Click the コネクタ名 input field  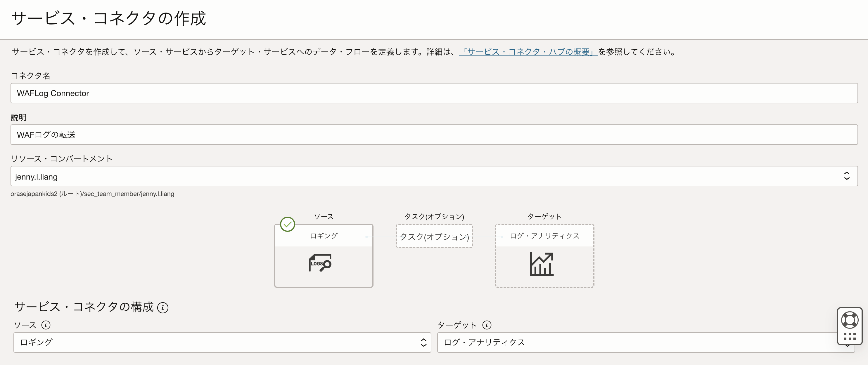[434, 93]
